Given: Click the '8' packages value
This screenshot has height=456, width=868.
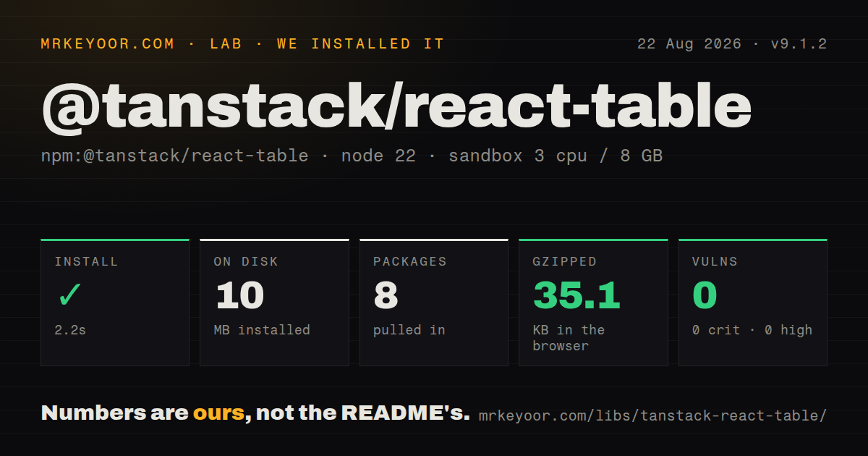Looking at the screenshot, I should pos(386,295).
